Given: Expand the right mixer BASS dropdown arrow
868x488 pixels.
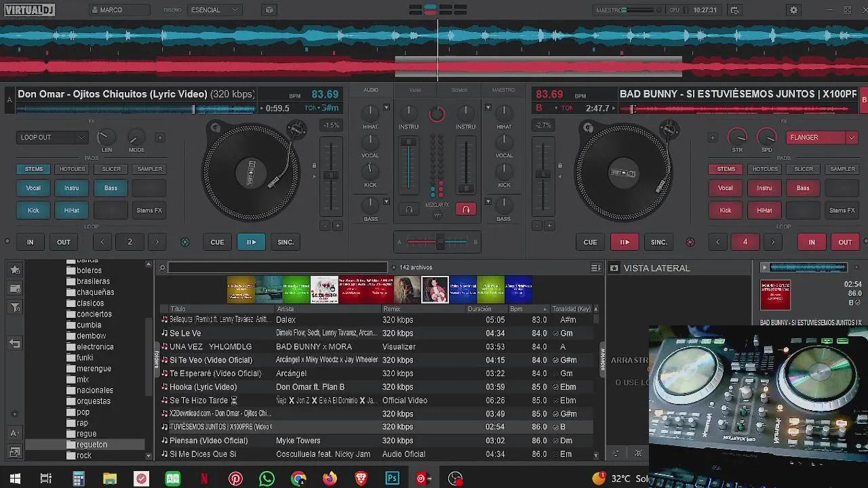Looking at the screenshot, I should tap(488, 201).
